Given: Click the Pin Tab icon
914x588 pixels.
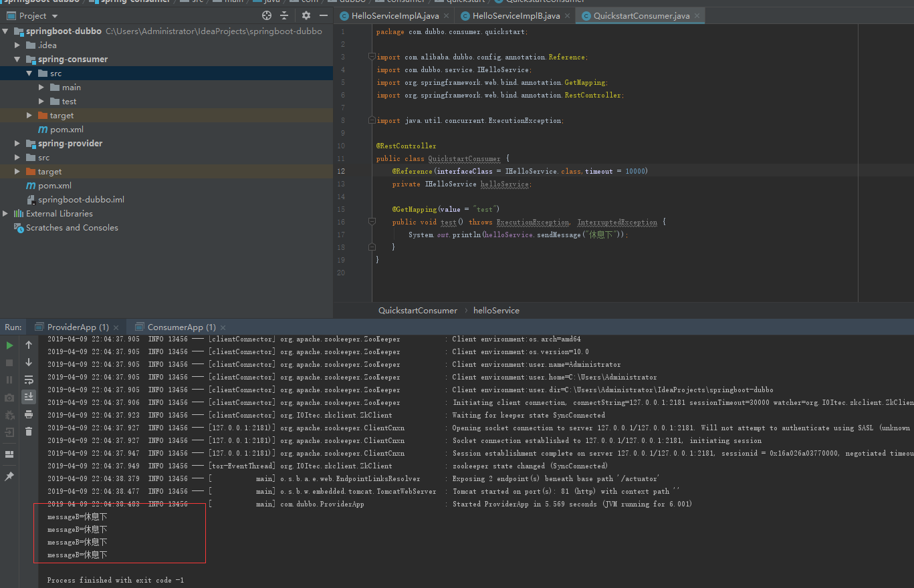Looking at the screenshot, I should click(x=9, y=476).
